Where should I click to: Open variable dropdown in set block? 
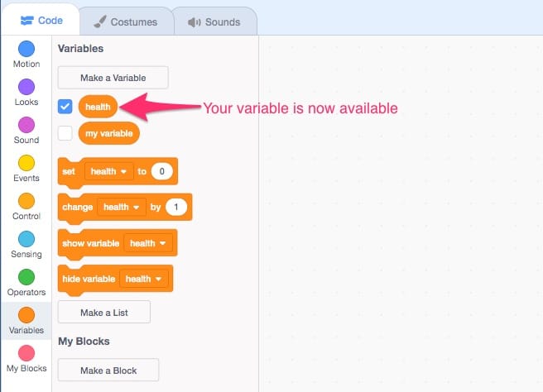(x=108, y=171)
